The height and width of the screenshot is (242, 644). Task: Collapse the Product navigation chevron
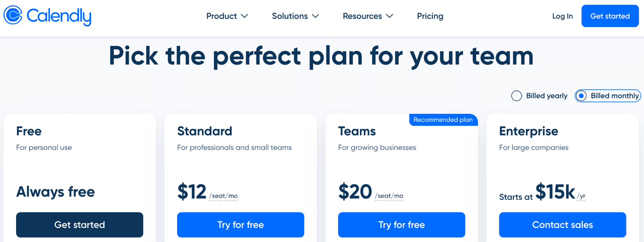[245, 16]
